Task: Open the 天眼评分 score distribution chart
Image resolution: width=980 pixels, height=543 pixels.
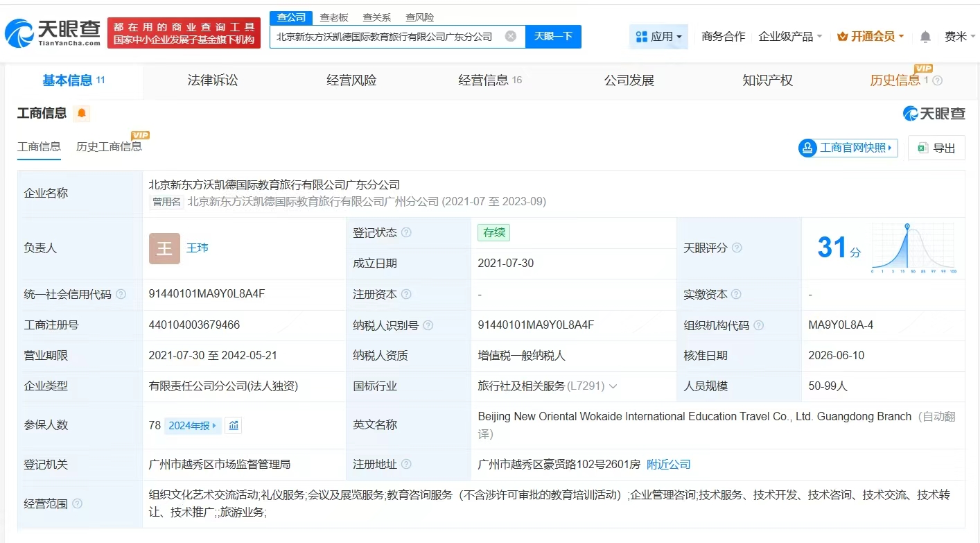Action: 914,248
